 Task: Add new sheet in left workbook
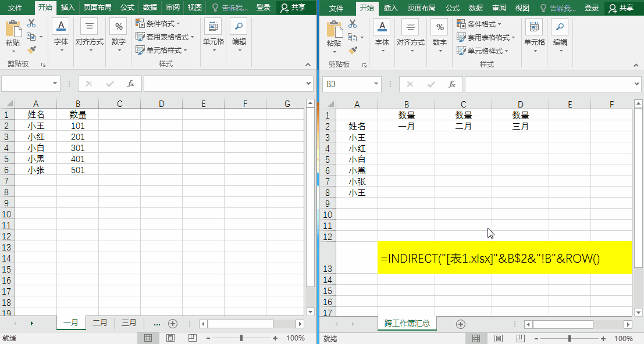point(173,324)
